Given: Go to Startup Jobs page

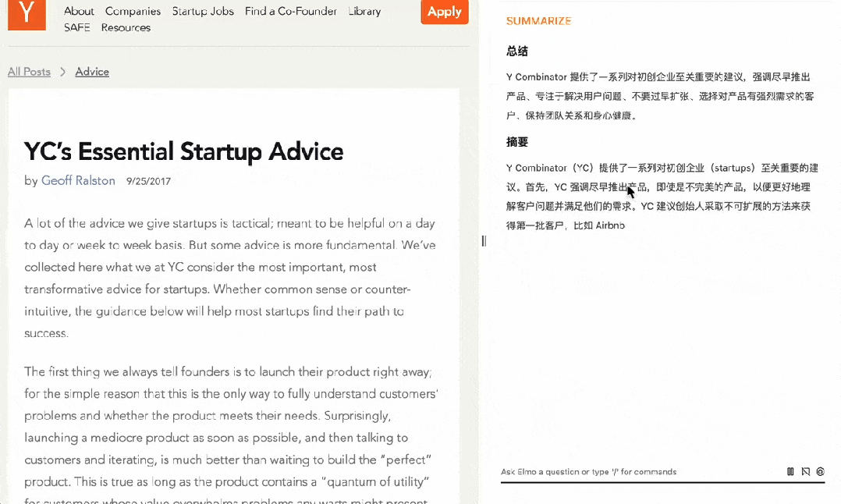Looking at the screenshot, I should (x=203, y=11).
